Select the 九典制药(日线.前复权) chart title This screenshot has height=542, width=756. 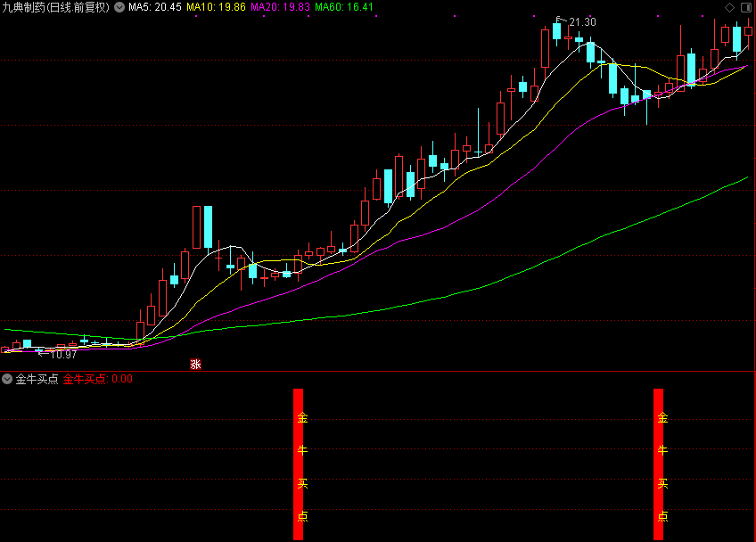tap(56, 7)
